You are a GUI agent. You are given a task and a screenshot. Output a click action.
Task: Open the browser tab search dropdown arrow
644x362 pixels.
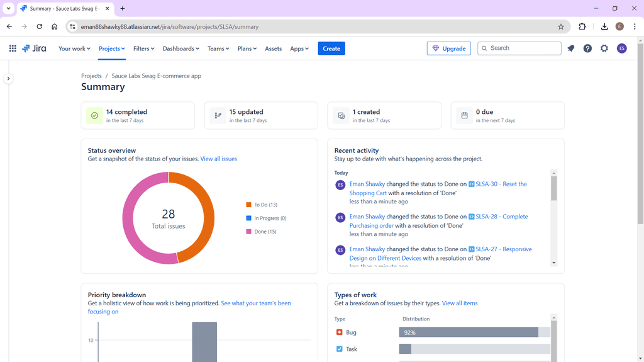pos(8,8)
